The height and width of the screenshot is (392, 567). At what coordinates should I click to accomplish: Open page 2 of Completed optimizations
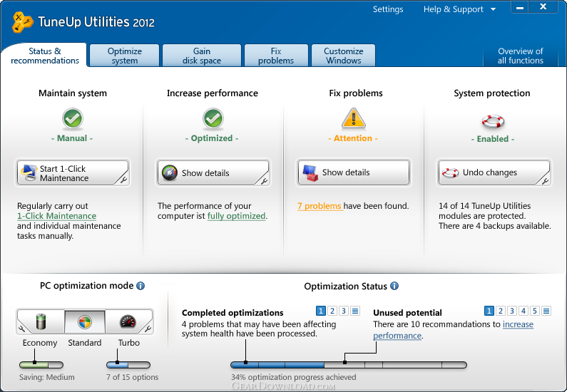point(332,311)
